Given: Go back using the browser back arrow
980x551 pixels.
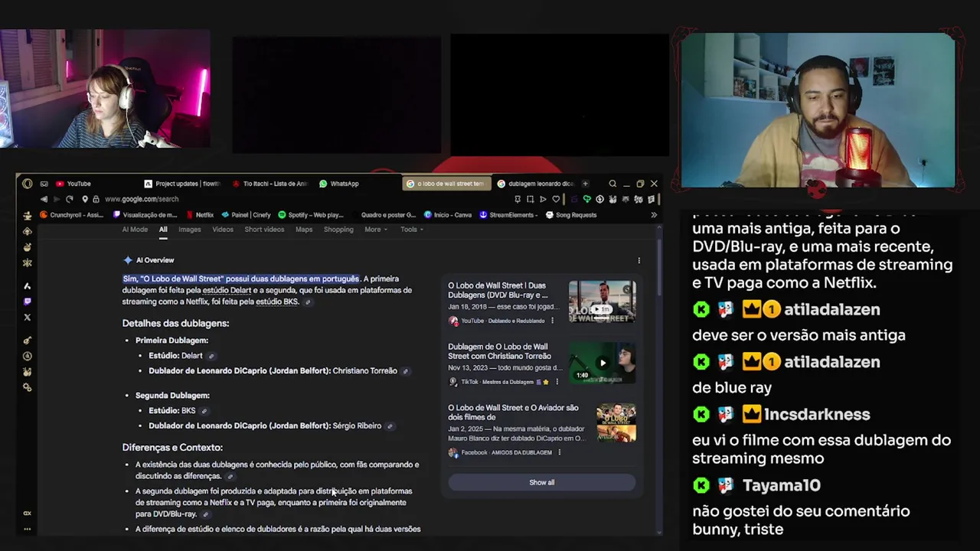Looking at the screenshot, I should click(x=44, y=199).
